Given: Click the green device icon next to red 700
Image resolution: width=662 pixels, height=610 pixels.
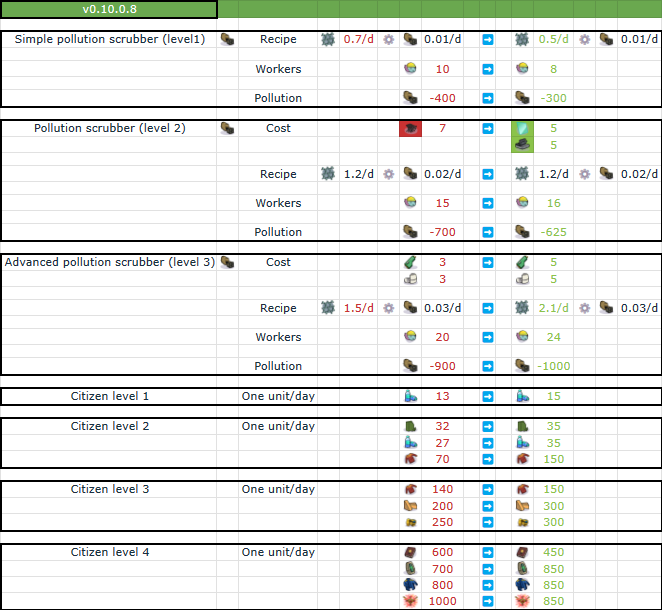Looking at the screenshot, I should point(410,569).
